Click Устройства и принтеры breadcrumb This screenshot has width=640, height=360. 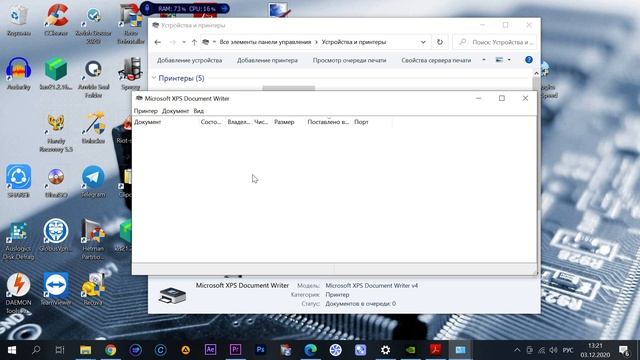(353, 42)
